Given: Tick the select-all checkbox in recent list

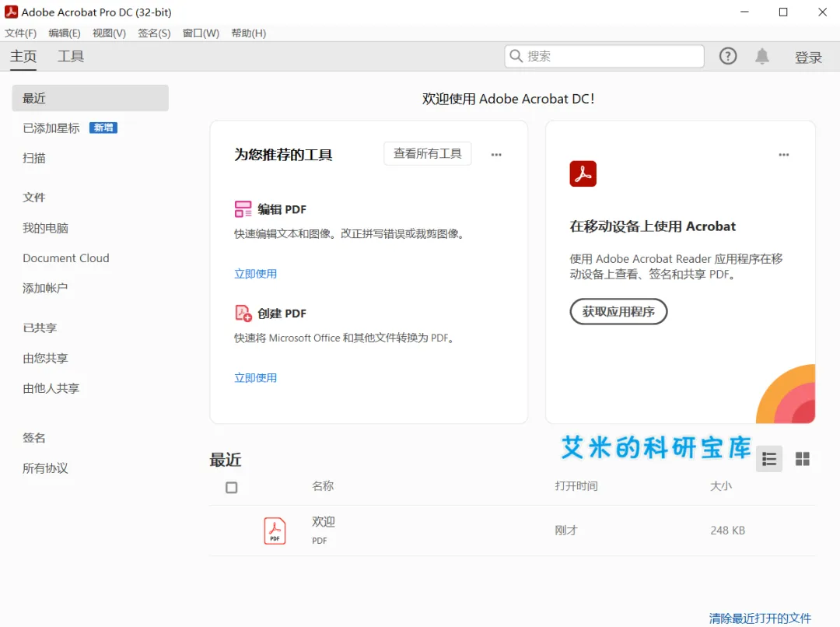Looking at the screenshot, I should [232, 488].
